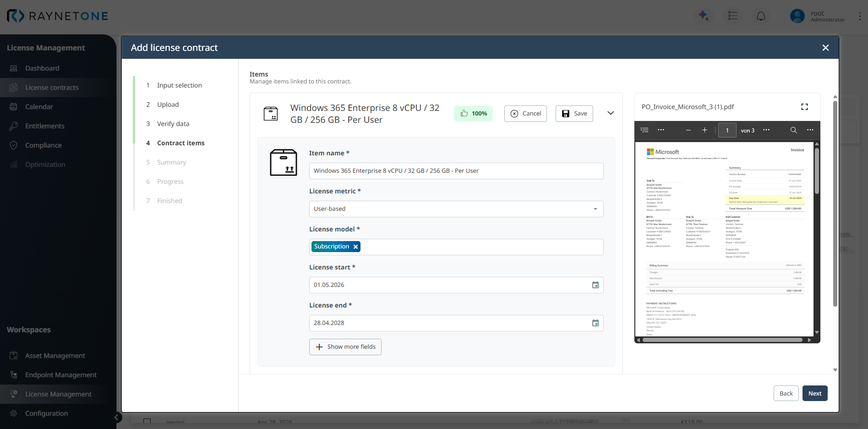Open Calendar in the sidebar
This screenshot has height=429, width=868.
[x=58, y=107]
